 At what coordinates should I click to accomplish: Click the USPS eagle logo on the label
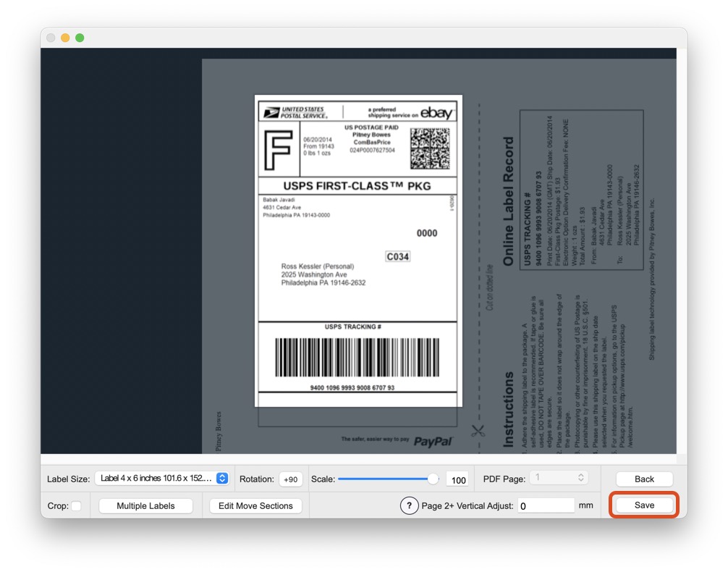pos(271,112)
